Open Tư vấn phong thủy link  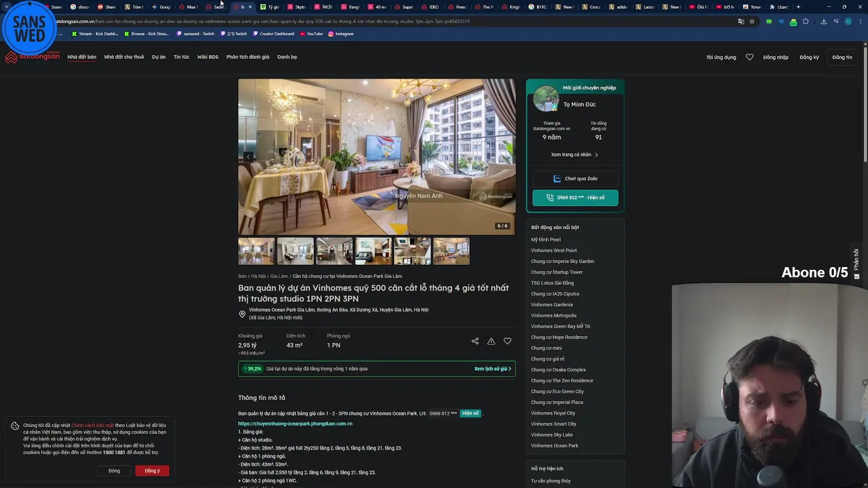551,481
